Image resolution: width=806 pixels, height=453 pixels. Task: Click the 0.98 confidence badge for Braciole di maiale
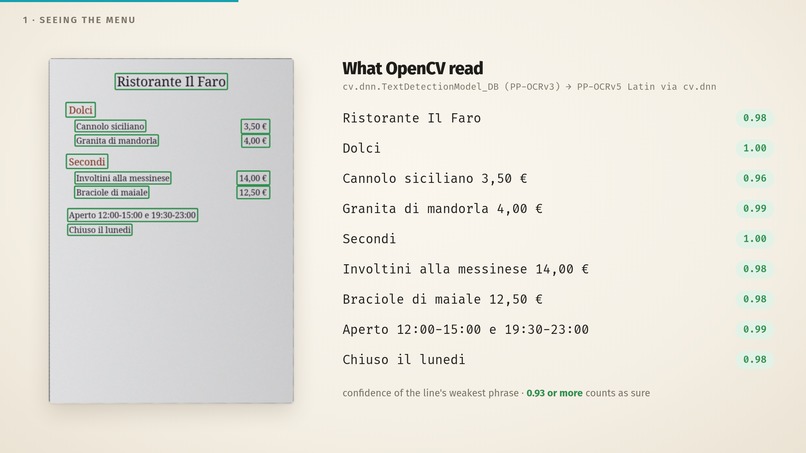[755, 299]
